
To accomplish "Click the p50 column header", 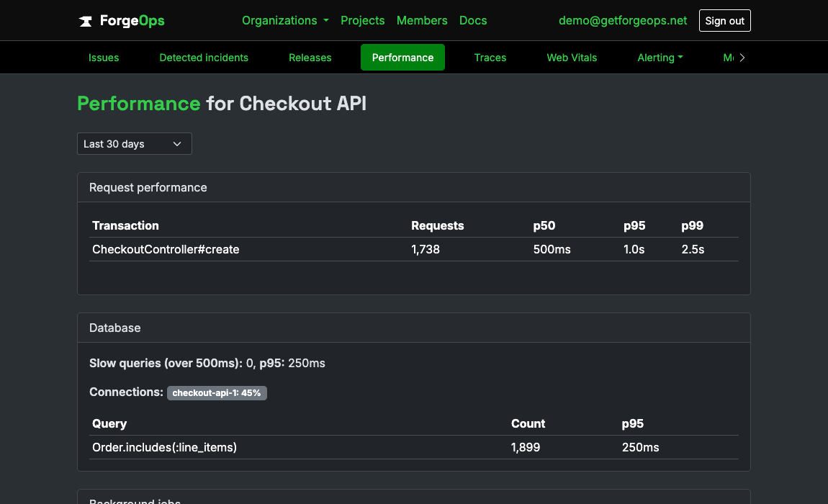I will pyautogui.click(x=544, y=225).
